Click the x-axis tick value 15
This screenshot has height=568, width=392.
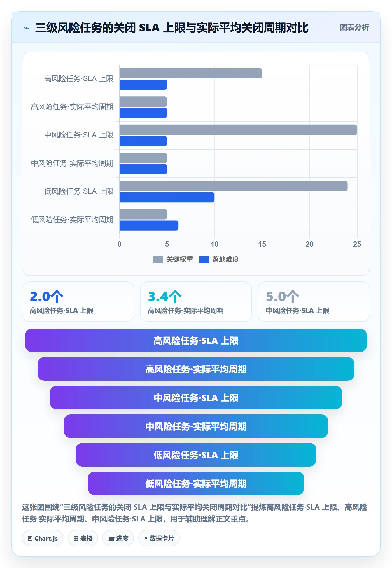click(x=262, y=244)
